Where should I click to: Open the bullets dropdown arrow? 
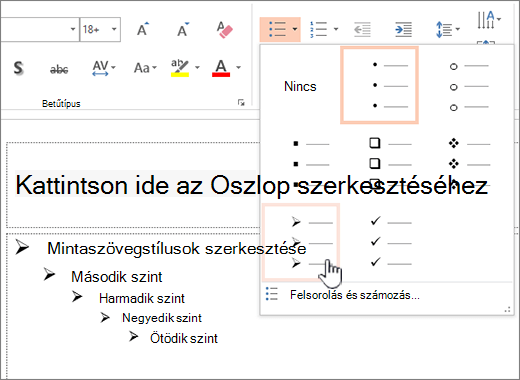[295, 29]
